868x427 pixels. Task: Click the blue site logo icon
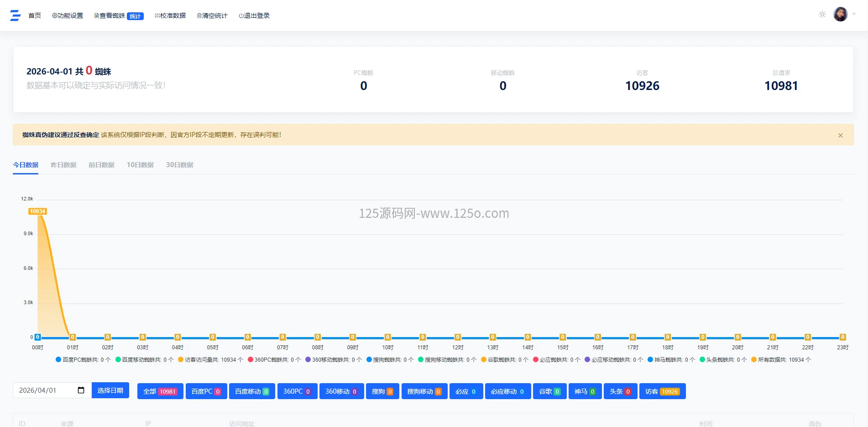click(x=16, y=16)
